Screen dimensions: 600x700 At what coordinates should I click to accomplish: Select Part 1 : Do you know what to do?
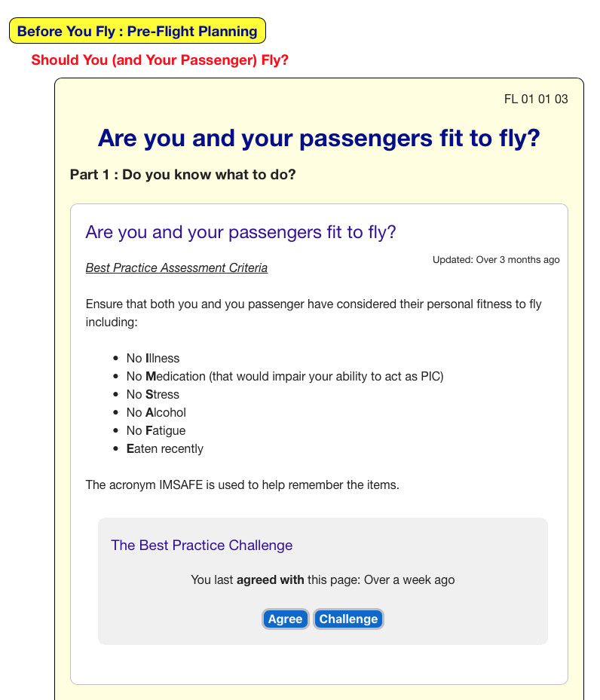182,175
